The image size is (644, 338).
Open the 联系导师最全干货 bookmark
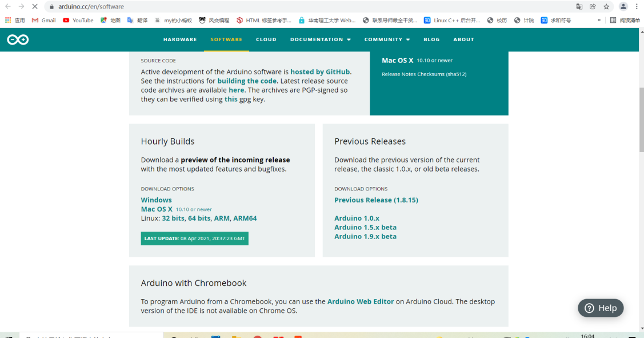click(390, 20)
